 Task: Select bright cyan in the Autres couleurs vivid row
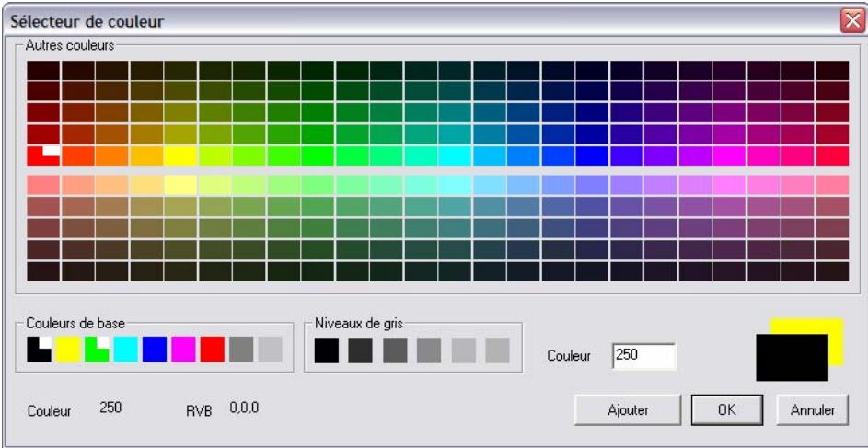(x=455, y=156)
